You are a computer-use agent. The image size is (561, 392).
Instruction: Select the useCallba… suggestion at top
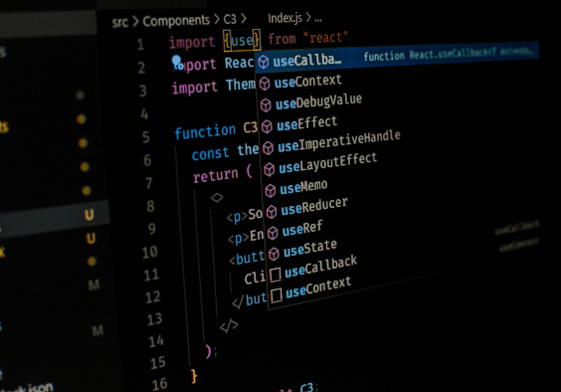(397, 58)
